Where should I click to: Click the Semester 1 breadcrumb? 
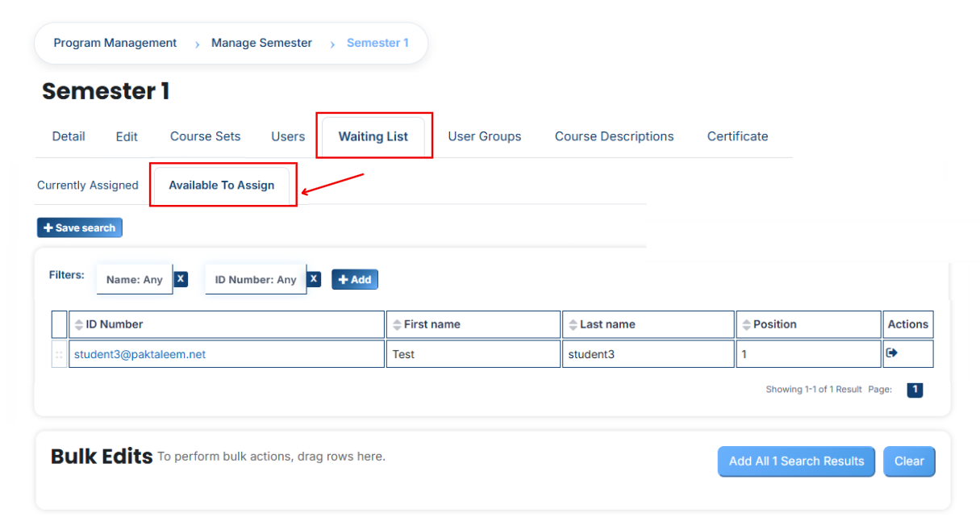click(377, 43)
